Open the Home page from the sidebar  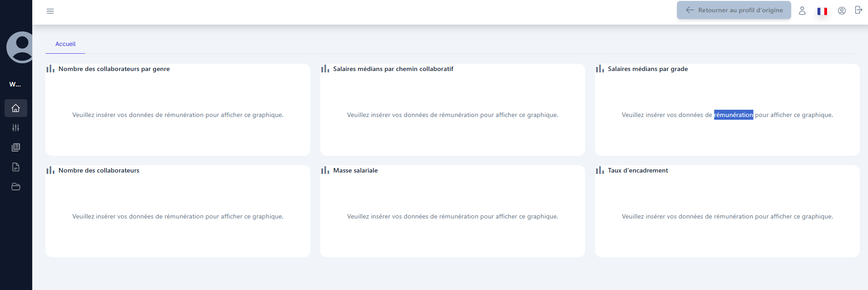click(16, 108)
